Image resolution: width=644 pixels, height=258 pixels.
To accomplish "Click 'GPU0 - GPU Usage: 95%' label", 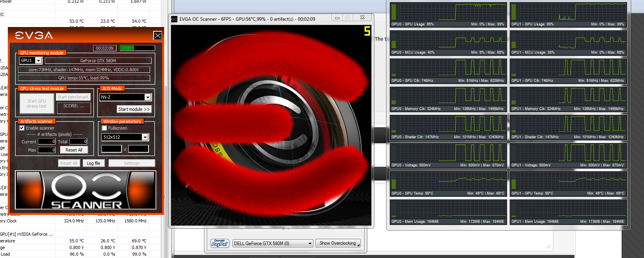I will 412,24.
